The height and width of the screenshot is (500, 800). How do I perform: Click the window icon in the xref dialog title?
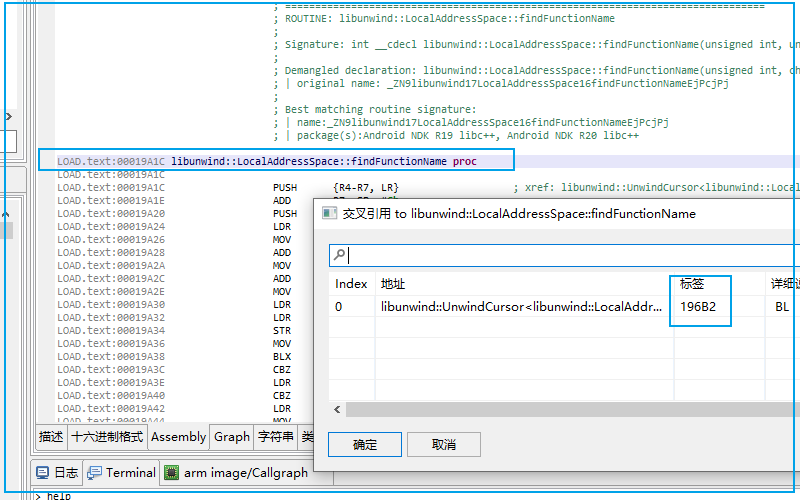[x=330, y=213]
